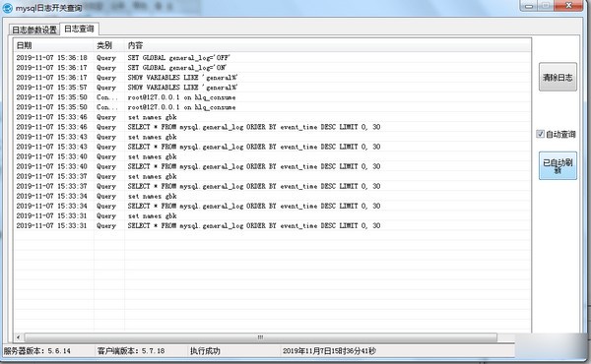Sort by the 日期 column header
This screenshot has width=591, height=364.
(x=53, y=45)
